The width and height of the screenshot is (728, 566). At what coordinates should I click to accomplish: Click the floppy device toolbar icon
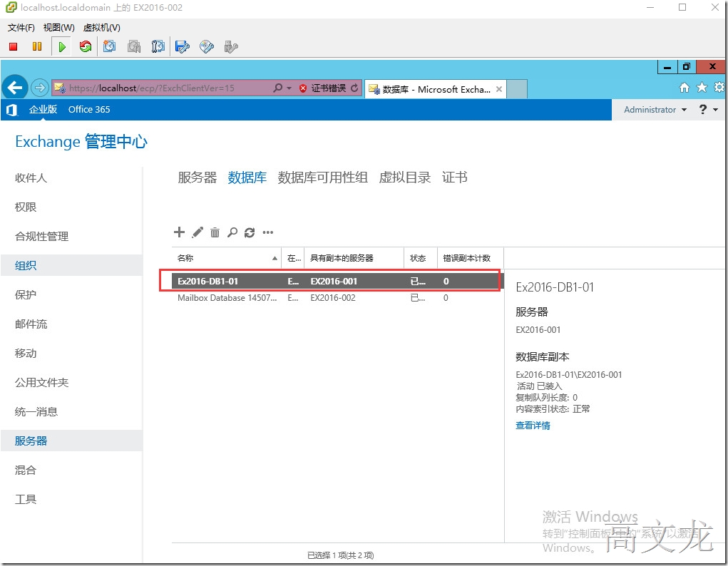click(183, 46)
